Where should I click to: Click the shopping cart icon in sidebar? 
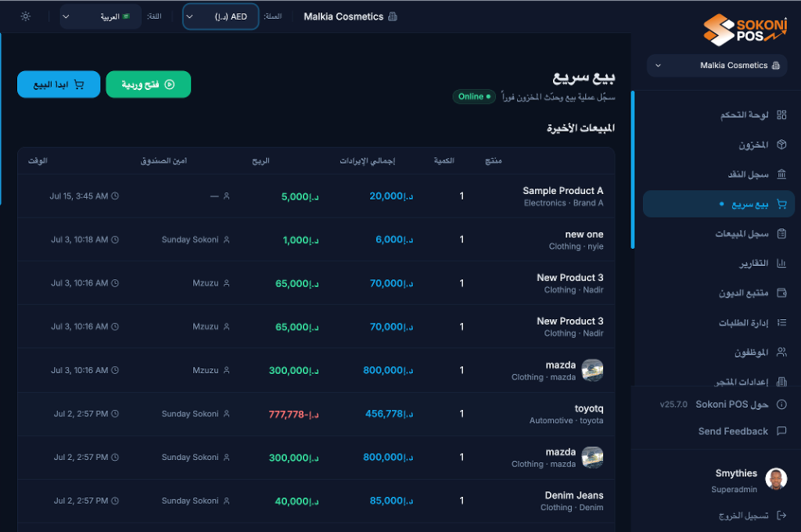(x=781, y=204)
